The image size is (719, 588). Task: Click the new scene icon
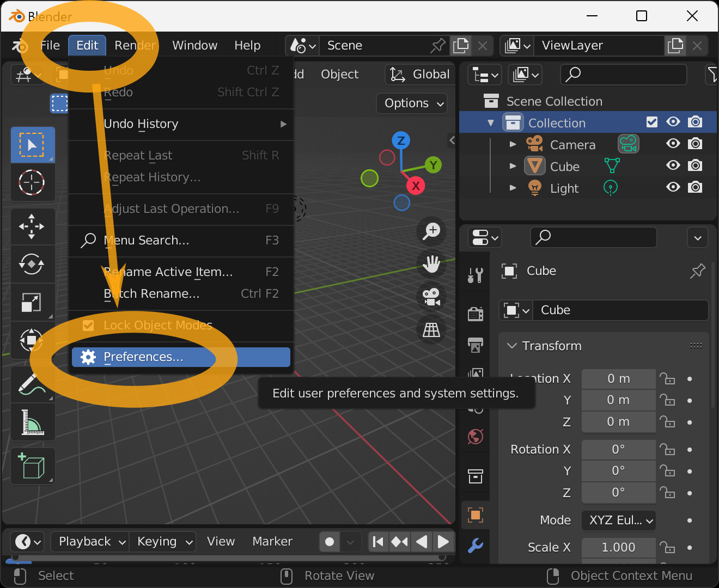(461, 45)
